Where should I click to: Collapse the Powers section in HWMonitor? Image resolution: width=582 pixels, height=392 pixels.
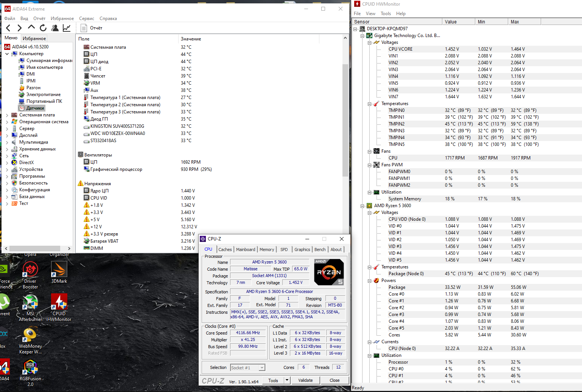click(x=370, y=280)
